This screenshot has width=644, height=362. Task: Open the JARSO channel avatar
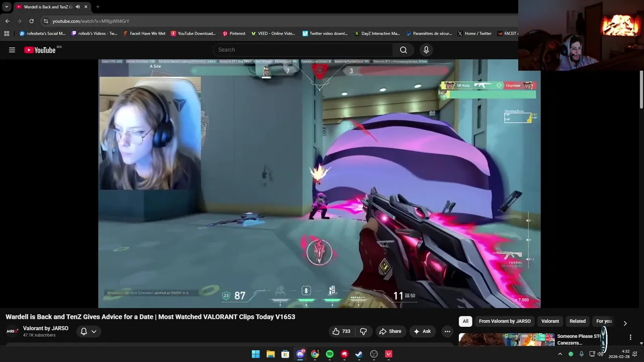tap(12, 331)
